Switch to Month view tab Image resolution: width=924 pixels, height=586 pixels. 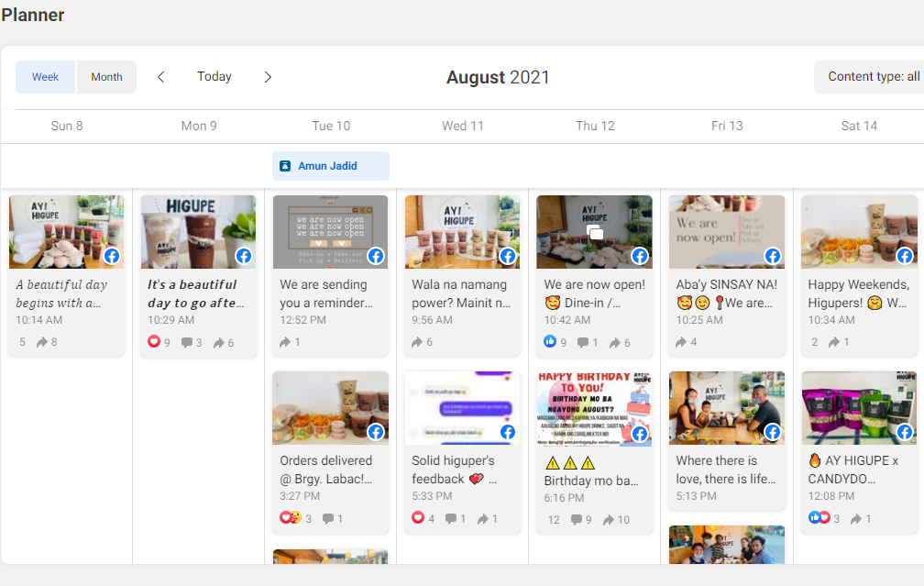[x=106, y=77]
